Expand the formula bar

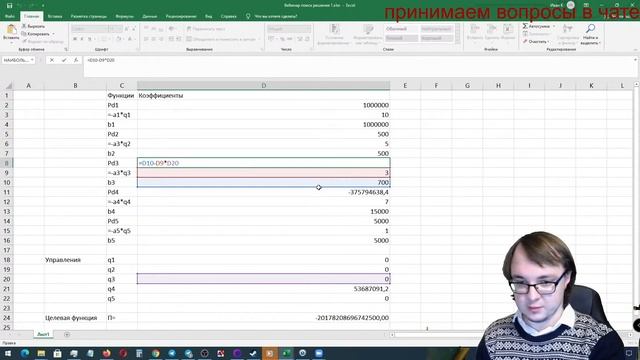(636, 60)
